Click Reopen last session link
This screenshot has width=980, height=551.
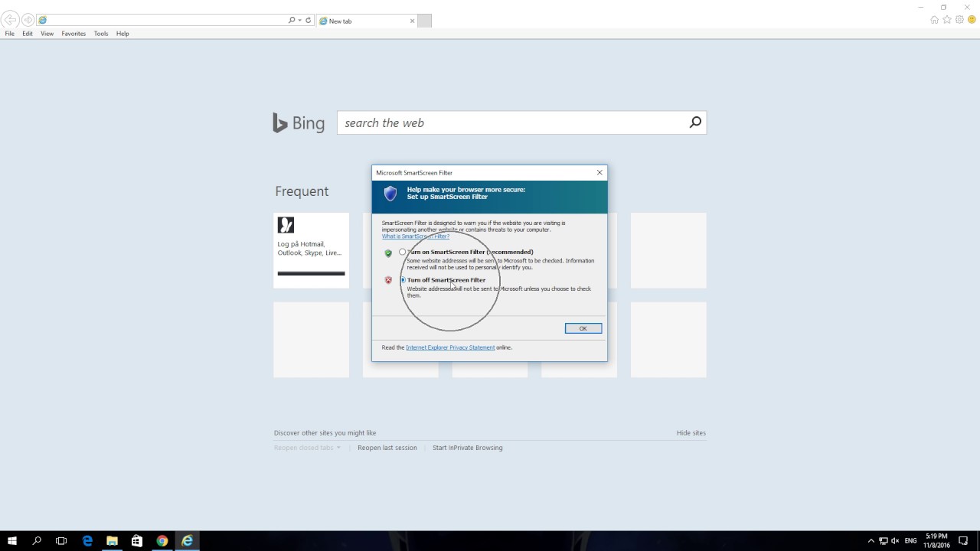(387, 448)
